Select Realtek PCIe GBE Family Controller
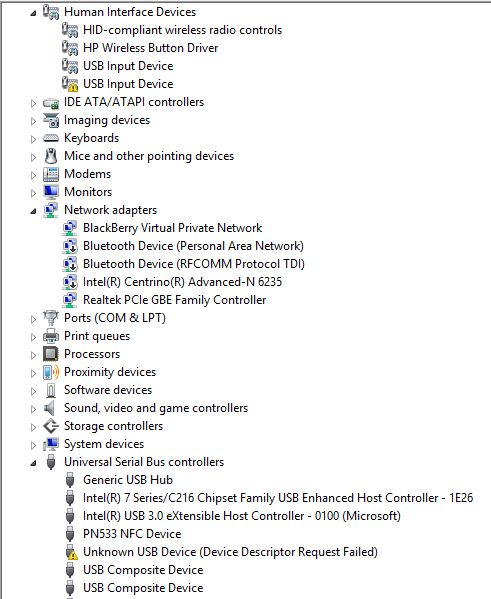This screenshot has width=491, height=599. tap(174, 300)
